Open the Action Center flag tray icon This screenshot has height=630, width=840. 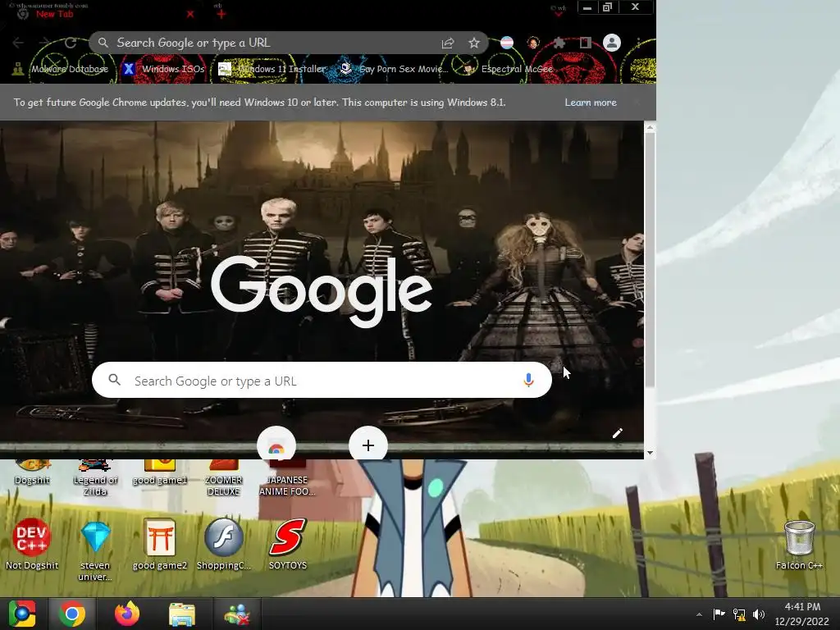point(719,614)
